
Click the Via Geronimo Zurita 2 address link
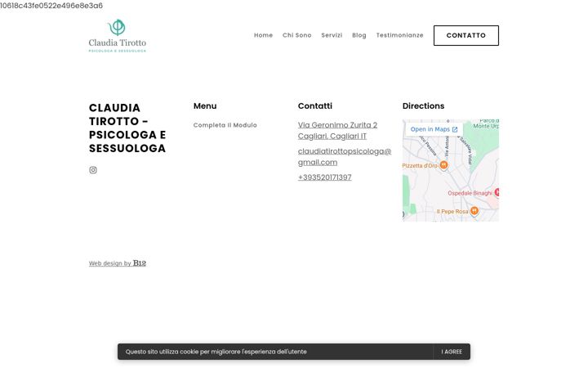click(x=337, y=131)
